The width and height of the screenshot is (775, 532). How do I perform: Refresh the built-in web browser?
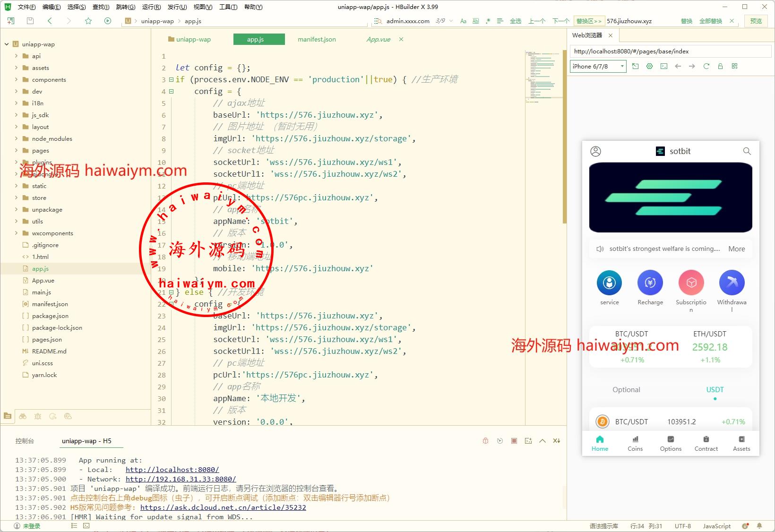click(706, 66)
